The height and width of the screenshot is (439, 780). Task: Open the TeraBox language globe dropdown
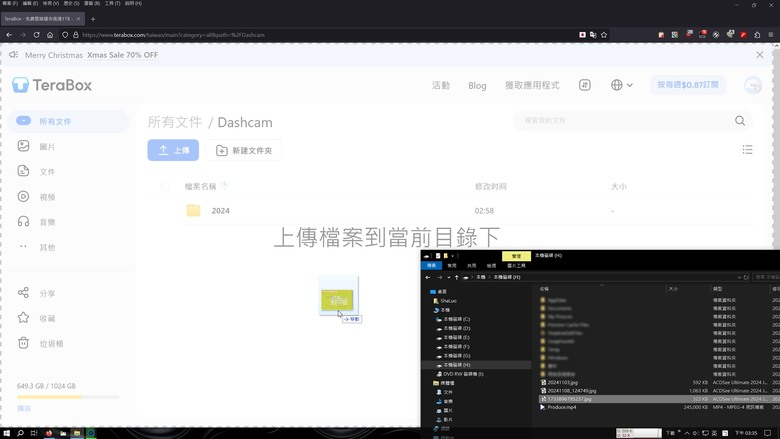click(x=621, y=85)
